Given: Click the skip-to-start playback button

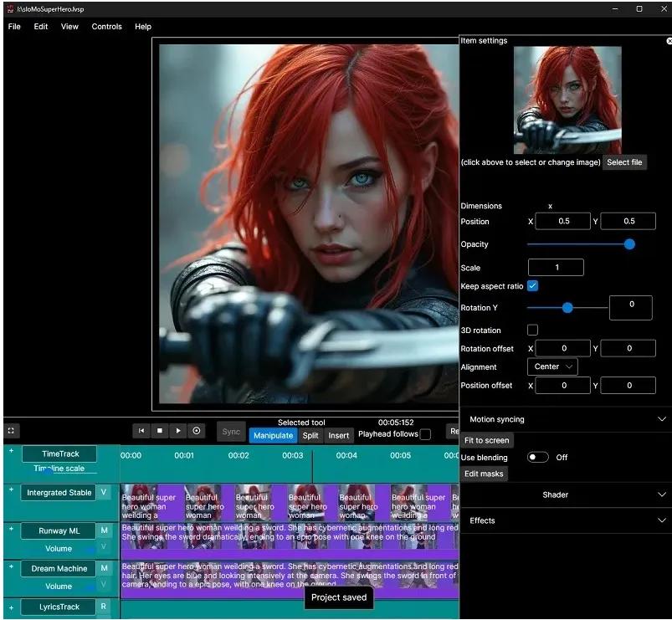Looking at the screenshot, I should click(141, 431).
